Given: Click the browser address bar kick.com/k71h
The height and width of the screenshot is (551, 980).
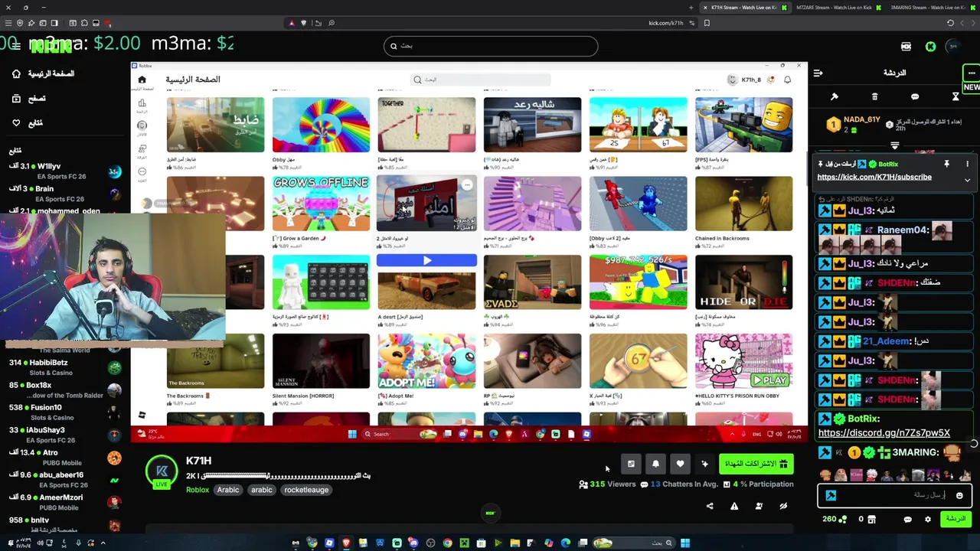Looking at the screenshot, I should [665, 23].
